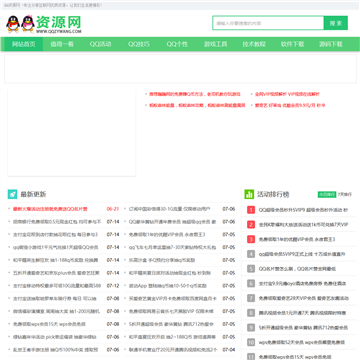Open 免费领取wps会员15天 in 最新更新 list
This screenshot has width=360, height=360.
(x=49, y=324)
